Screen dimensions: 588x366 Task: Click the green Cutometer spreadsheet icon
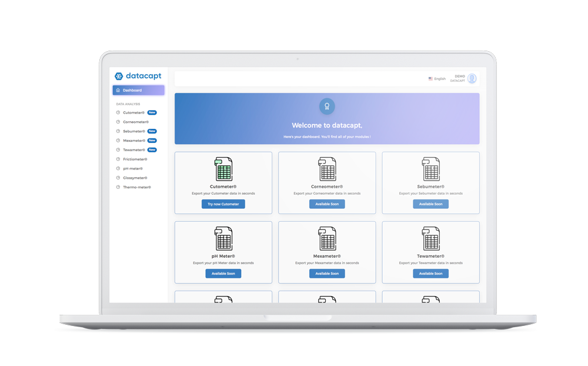pyautogui.click(x=223, y=169)
